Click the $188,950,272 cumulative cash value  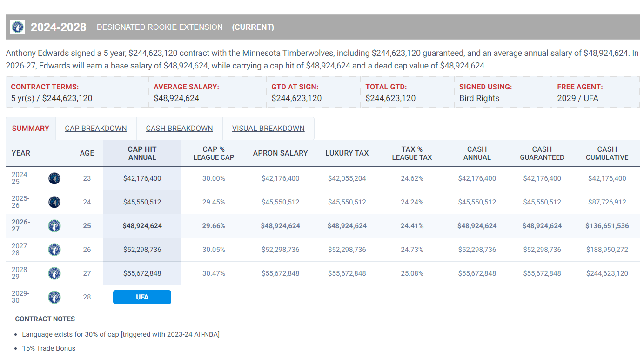[x=607, y=250]
